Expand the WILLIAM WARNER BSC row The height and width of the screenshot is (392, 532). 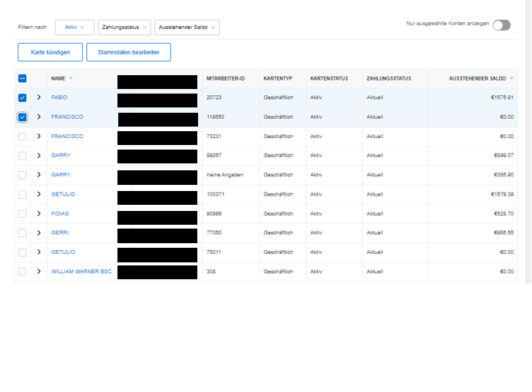[38, 272]
